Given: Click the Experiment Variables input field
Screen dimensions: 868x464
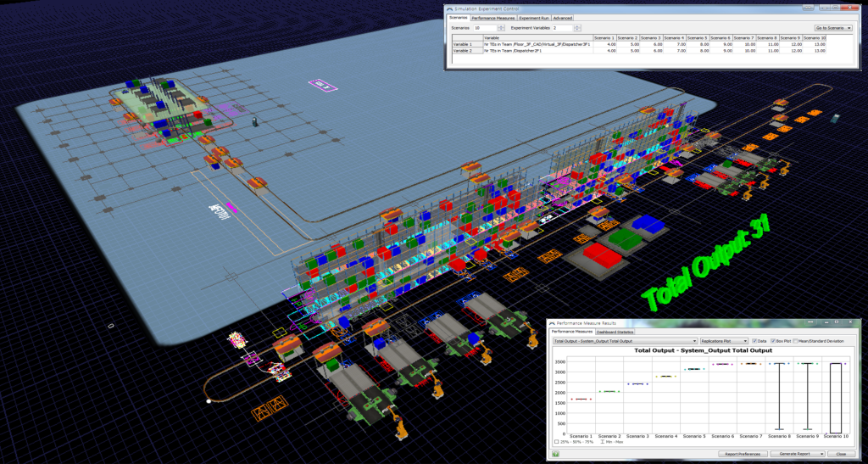Looking at the screenshot, I should point(563,28).
